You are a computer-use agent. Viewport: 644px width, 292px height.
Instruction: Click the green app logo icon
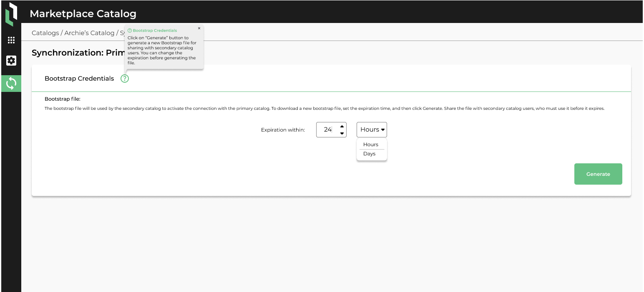(x=11, y=14)
